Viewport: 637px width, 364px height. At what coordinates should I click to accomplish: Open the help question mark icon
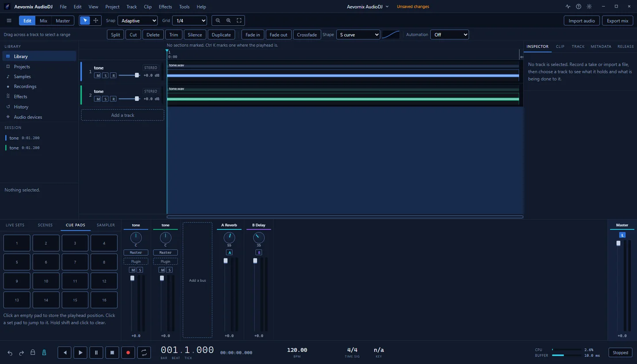coord(579,7)
